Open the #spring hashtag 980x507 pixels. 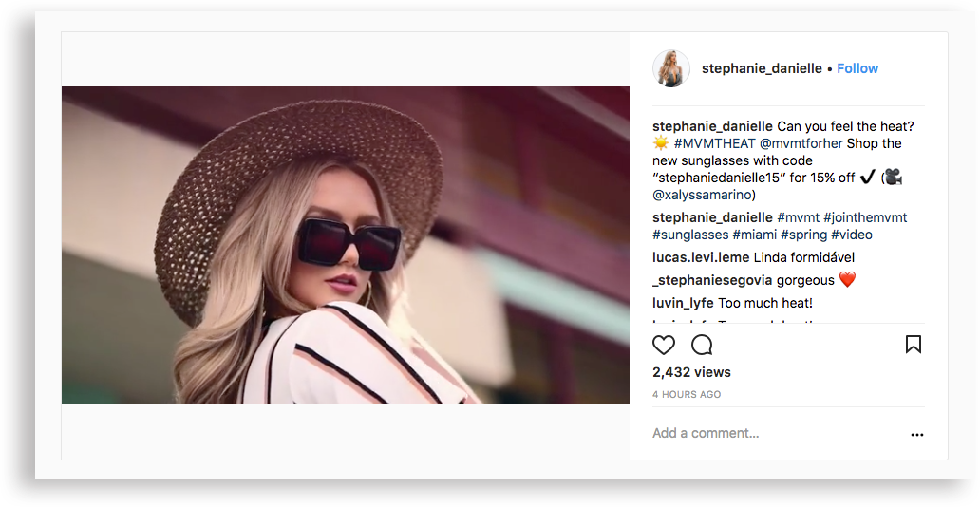(x=803, y=235)
